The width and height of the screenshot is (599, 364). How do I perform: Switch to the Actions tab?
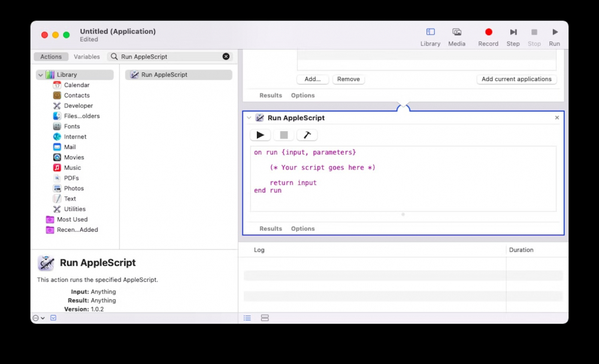click(51, 57)
